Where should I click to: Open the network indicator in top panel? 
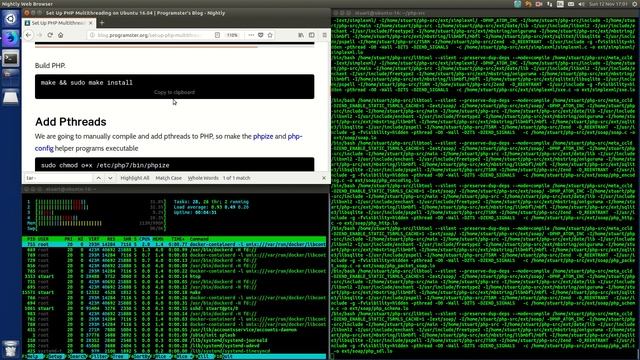point(549,4)
